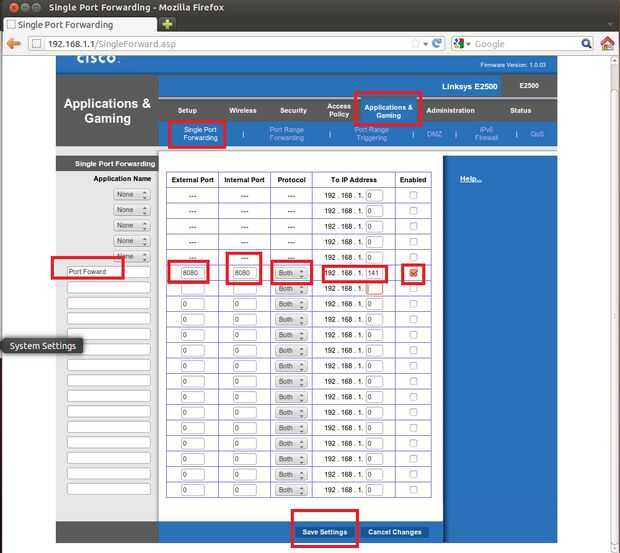The height and width of the screenshot is (553, 620).
Task: Tick the Enabled checkbox in the second-to-last row
Action: coord(413,474)
